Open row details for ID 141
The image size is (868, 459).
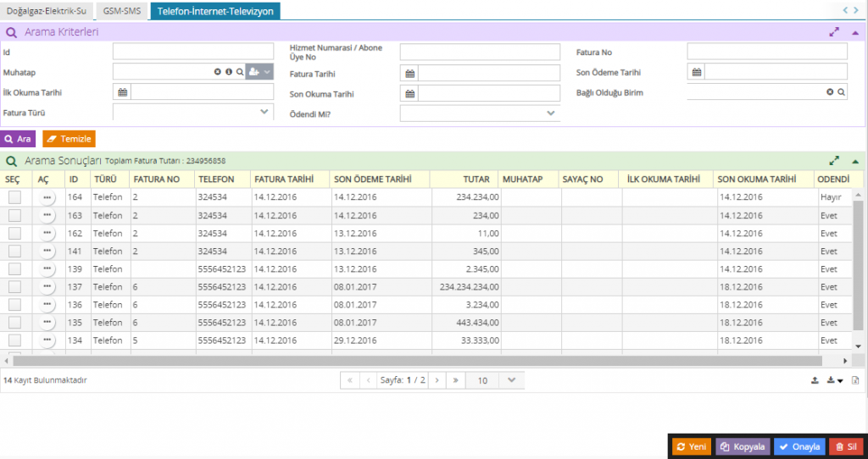pos(47,251)
